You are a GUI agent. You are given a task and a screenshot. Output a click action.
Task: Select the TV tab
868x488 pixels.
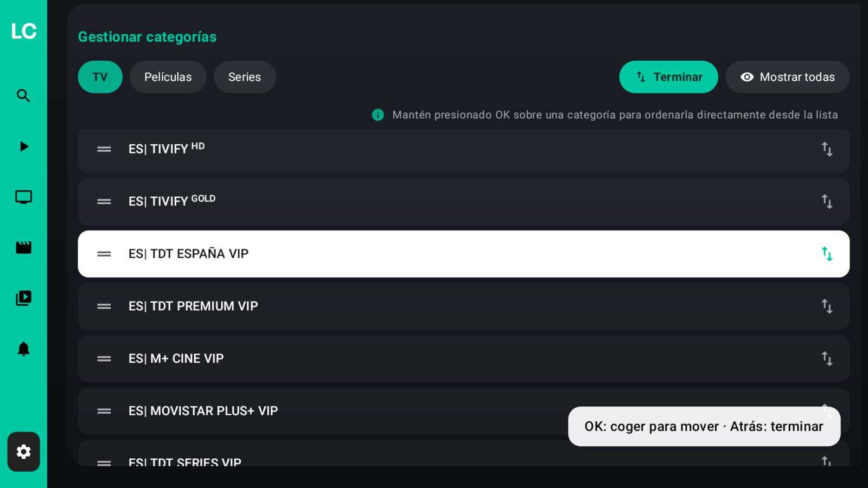click(x=100, y=77)
